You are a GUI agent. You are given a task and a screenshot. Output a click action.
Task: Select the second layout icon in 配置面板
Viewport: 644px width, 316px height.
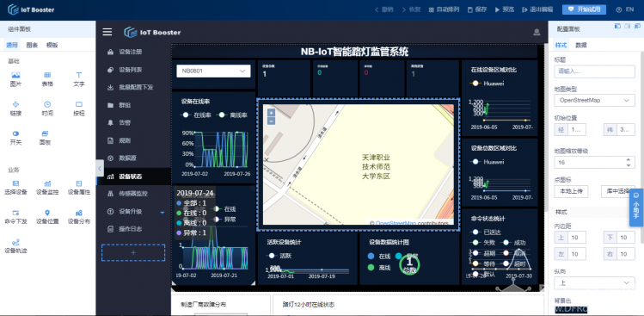point(627,26)
